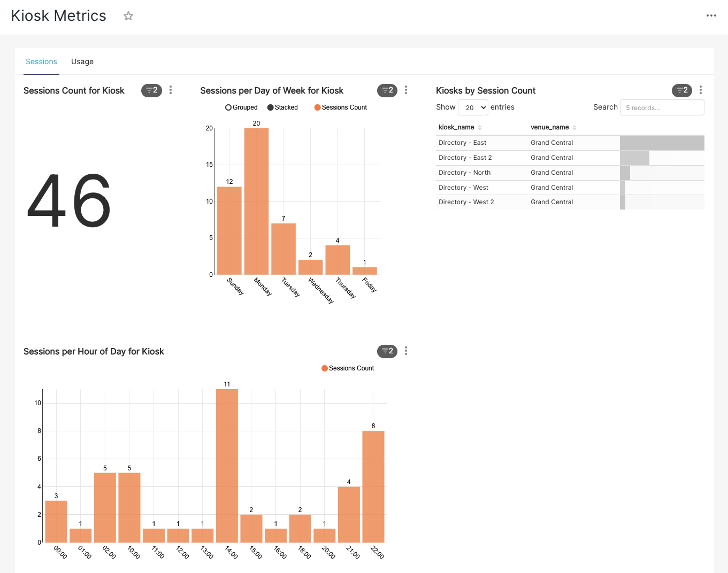Image resolution: width=728 pixels, height=573 pixels.
Task: Click the Sunday bar in weekday chart
Action: (x=229, y=230)
